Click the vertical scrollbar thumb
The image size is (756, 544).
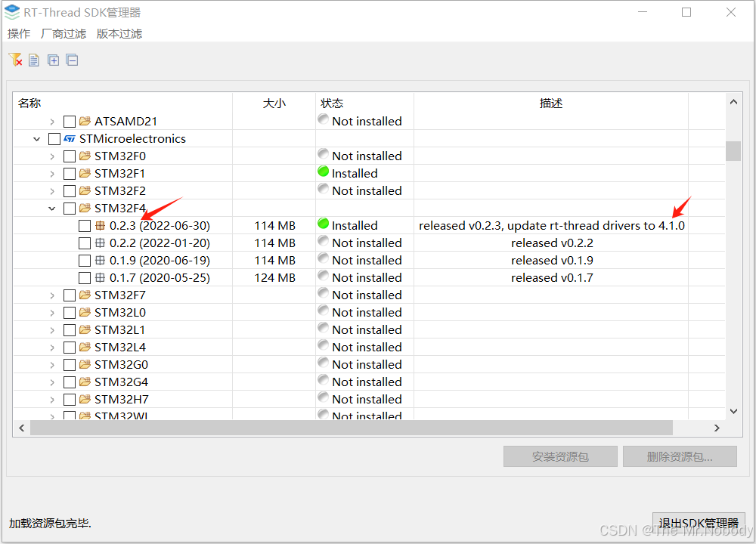[733, 151]
